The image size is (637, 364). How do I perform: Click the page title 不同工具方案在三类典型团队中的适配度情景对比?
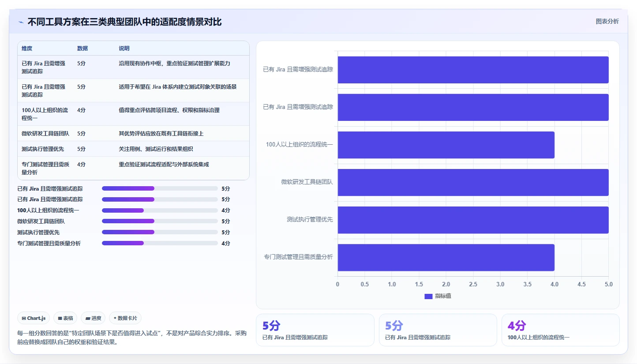[124, 22]
